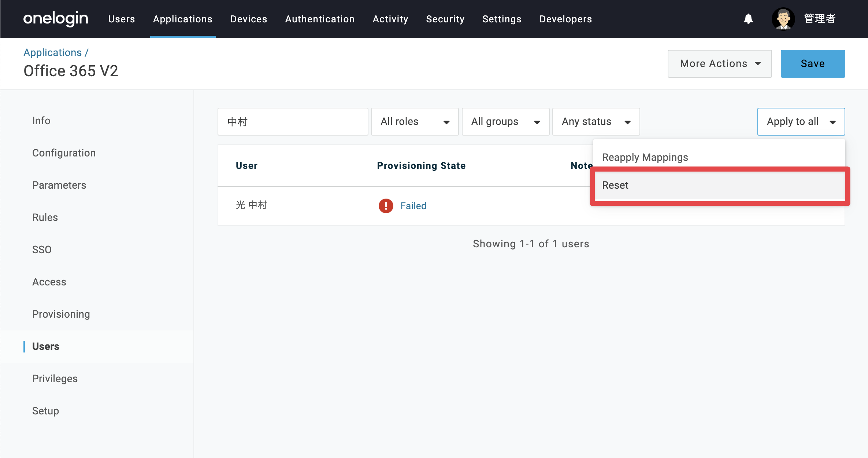This screenshot has height=458, width=868.
Task: Open the SSO sidebar tab
Action: click(42, 250)
